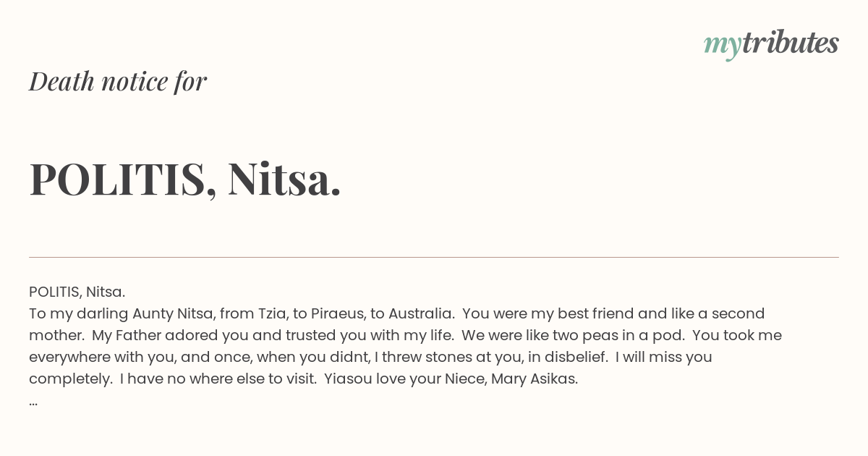Click the mytributes logo
The width and height of the screenshot is (868, 456).
point(771,45)
